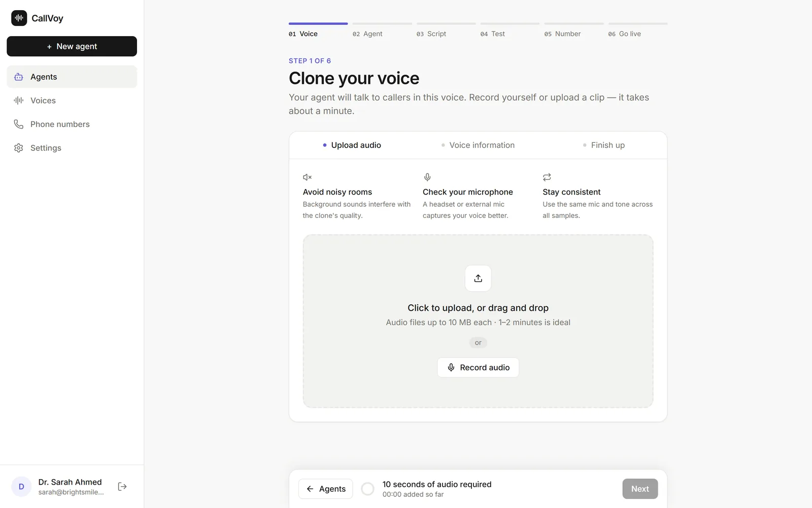This screenshot has width=812, height=508.
Task: Open Voices in the sidebar
Action: [72, 101]
